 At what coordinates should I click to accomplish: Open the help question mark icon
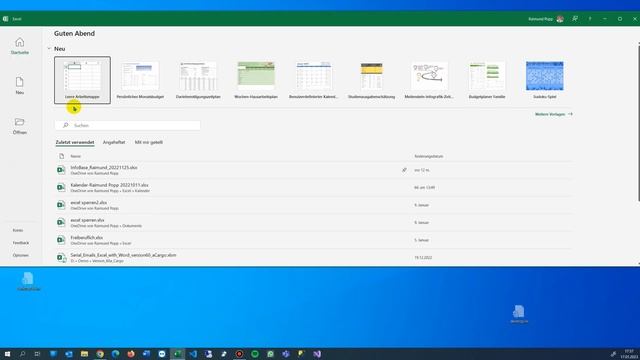click(590, 19)
